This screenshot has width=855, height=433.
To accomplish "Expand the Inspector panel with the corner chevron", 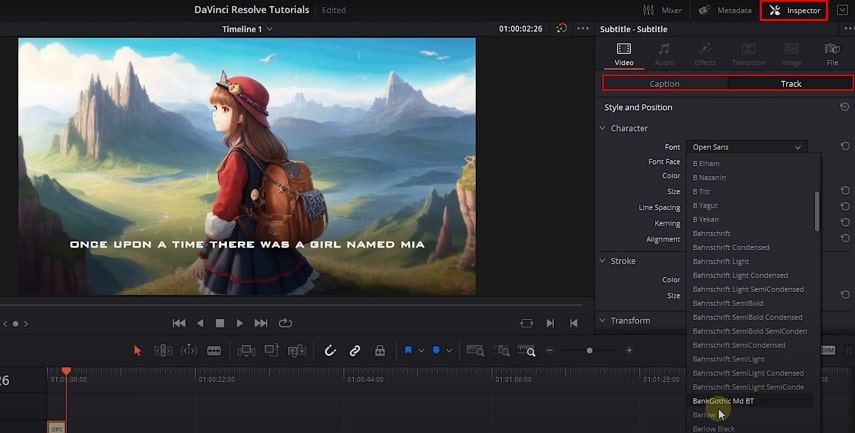I will [842, 10].
